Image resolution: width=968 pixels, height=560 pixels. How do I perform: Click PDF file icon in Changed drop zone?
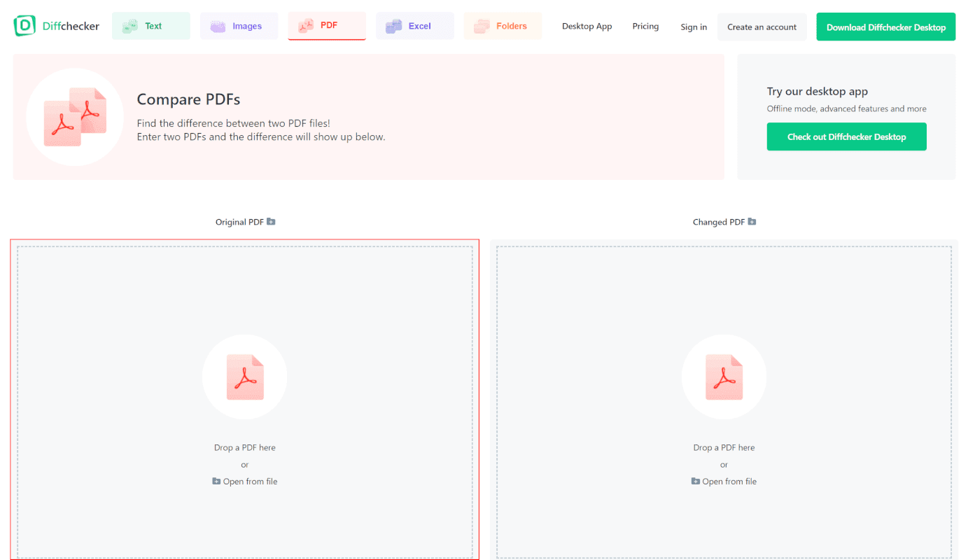click(x=724, y=377)
